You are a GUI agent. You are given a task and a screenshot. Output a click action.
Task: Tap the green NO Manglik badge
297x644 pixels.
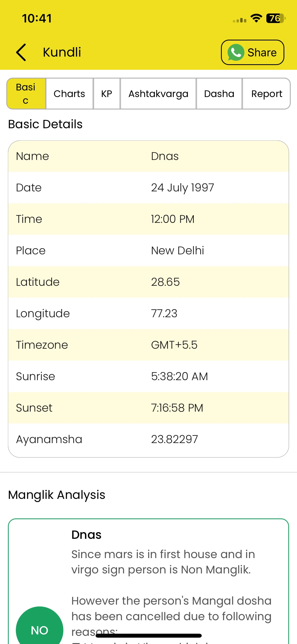tap(40, 628)
